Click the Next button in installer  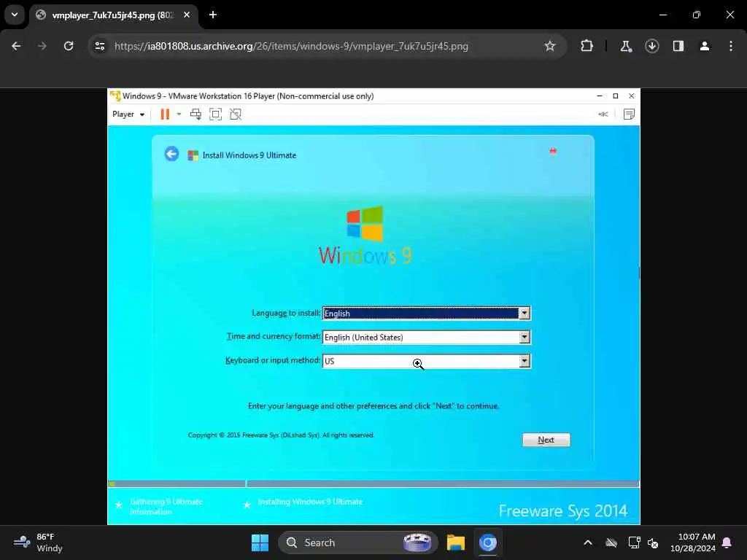[x=546, y=440]
